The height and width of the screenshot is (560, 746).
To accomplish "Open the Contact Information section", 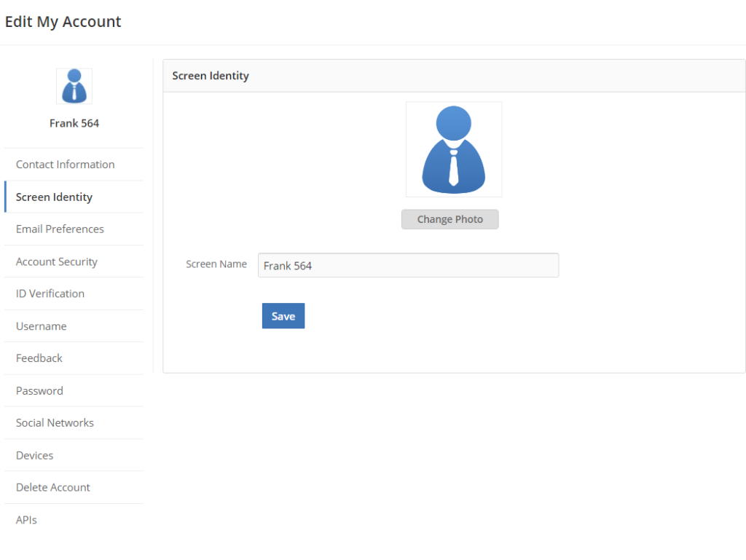I will click(66, 165).
